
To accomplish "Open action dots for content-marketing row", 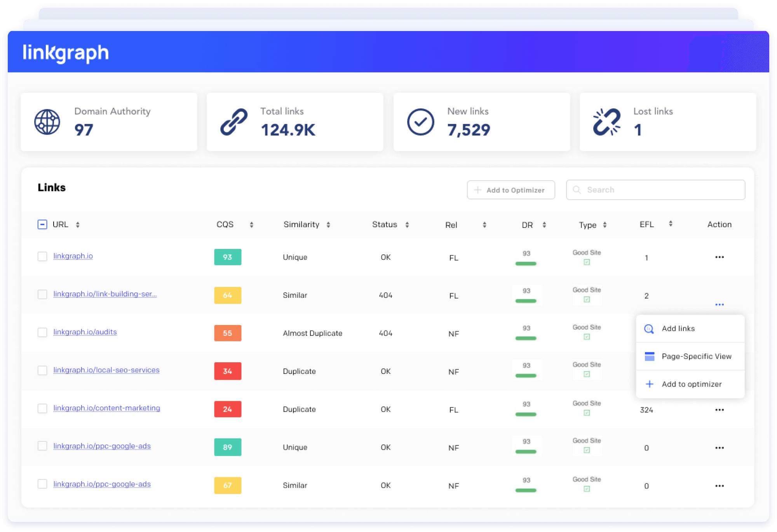I will click(x=719, y=410).
